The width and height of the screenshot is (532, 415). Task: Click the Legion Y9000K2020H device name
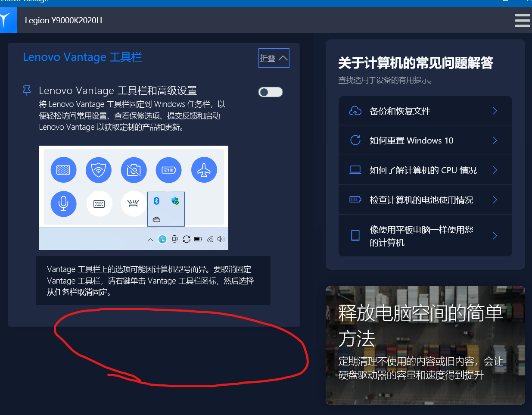click(63, 20)
